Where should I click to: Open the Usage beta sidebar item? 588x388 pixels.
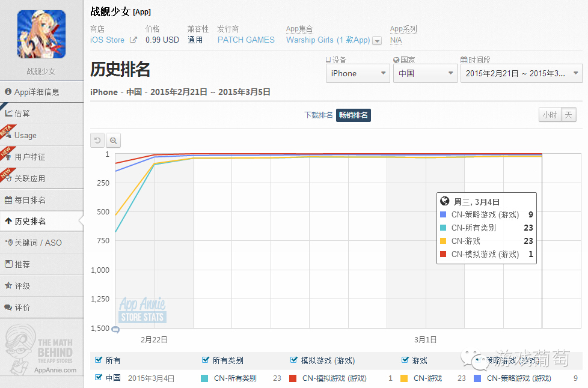(x=41, y=135)
